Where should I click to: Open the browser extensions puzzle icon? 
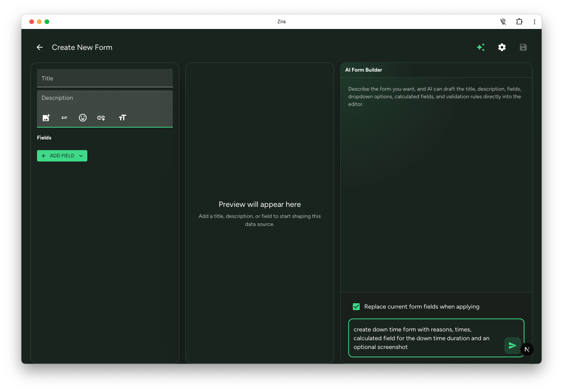519,22
